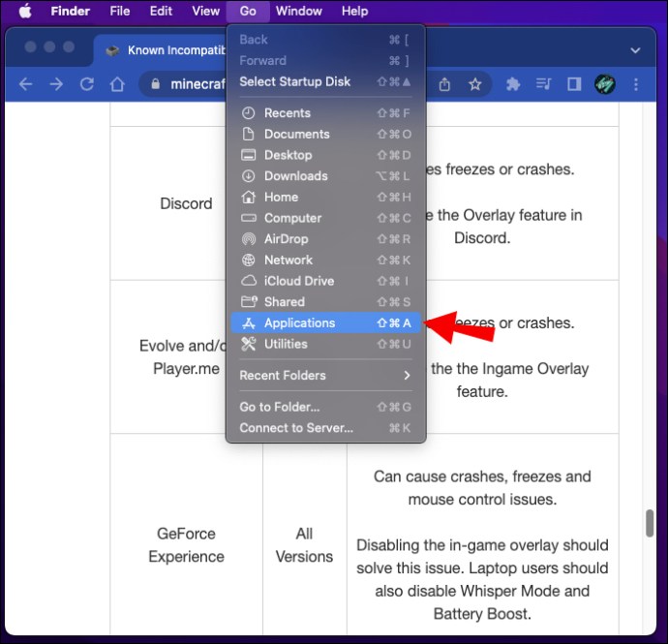The image size is (668, 644).
Task: Open the tab search chevron dropdown
Action: click(635, 50)
